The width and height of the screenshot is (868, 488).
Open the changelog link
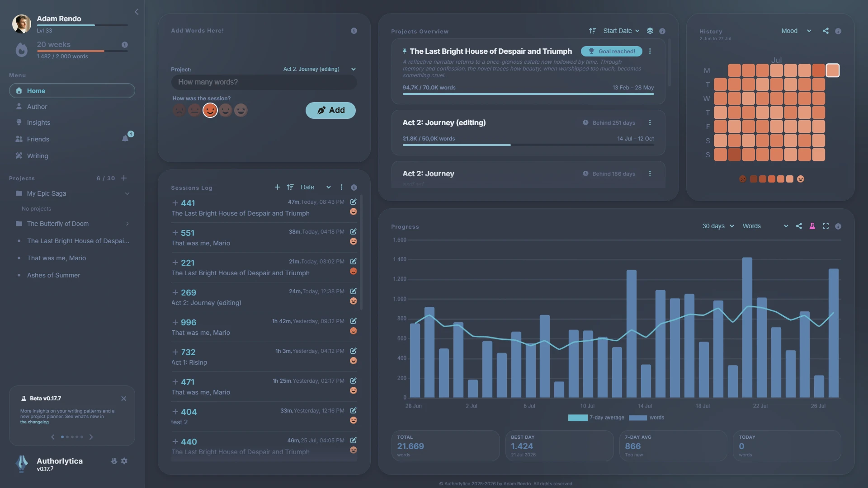pos(34,422)
